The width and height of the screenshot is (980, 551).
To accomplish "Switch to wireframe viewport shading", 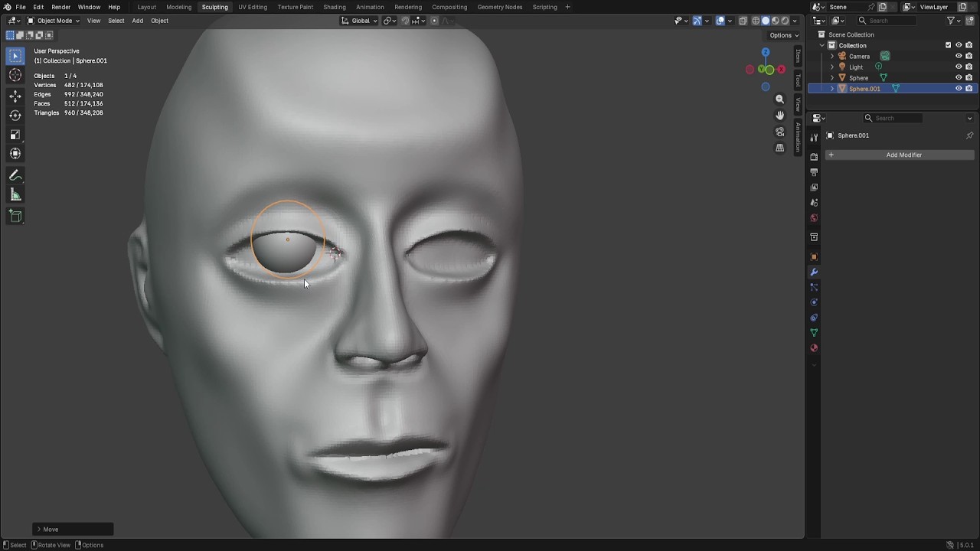I will (756, 21).
